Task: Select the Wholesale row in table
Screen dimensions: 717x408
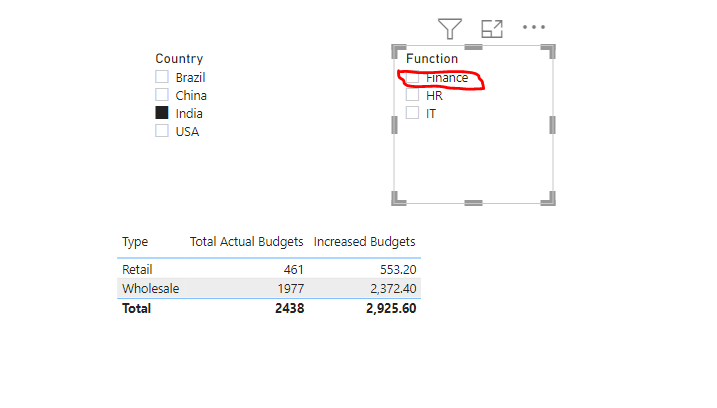Action: coord(269,289)
